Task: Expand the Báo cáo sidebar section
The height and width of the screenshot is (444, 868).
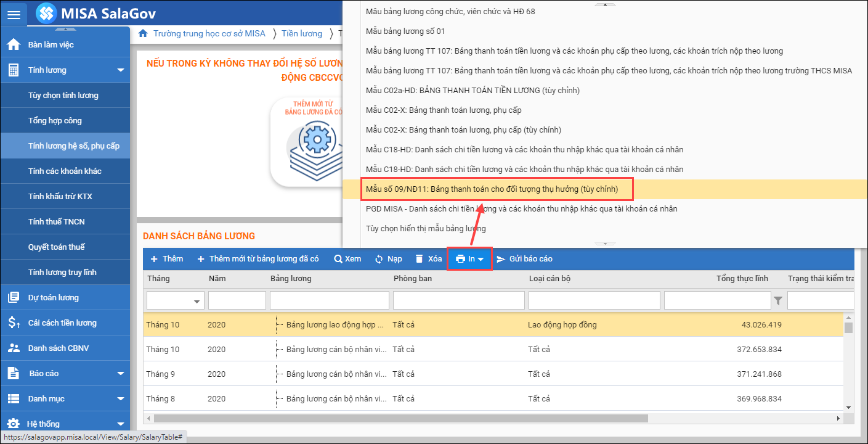Action: 121,374
